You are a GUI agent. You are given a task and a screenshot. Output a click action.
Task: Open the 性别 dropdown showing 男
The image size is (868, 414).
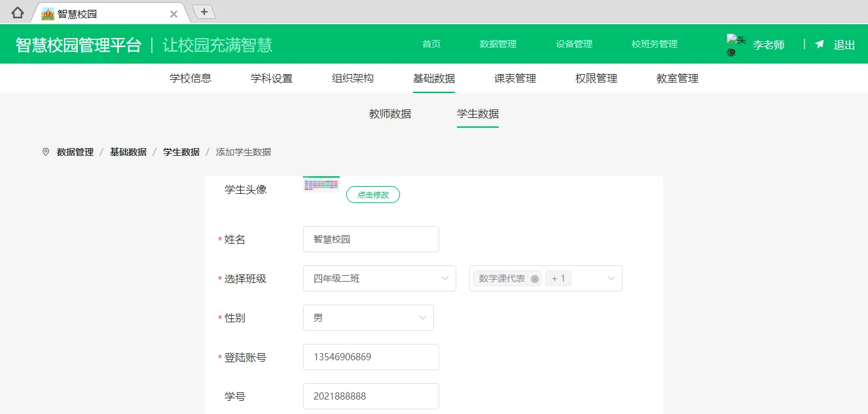[369, 318]
